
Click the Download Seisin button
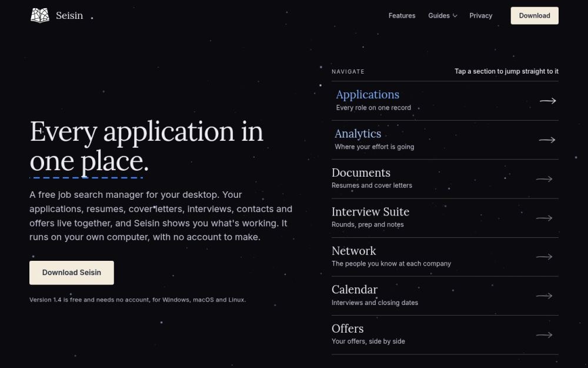coord(72,273)
